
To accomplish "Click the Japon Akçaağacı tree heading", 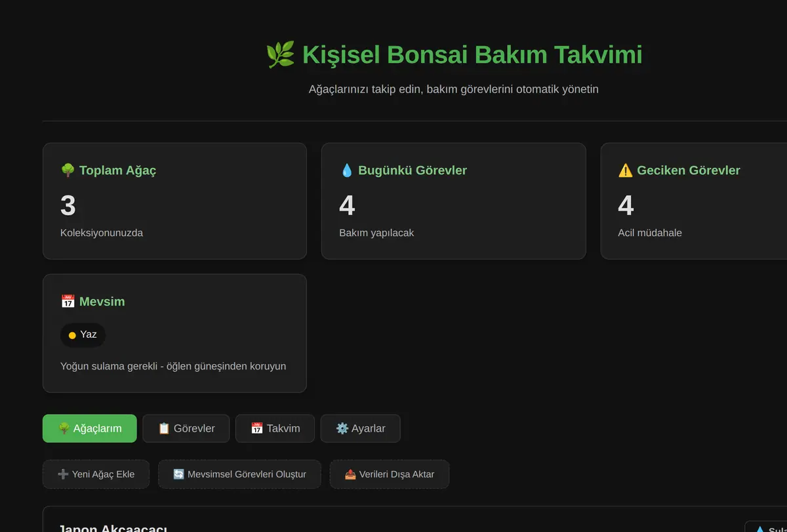I will 113,527.
